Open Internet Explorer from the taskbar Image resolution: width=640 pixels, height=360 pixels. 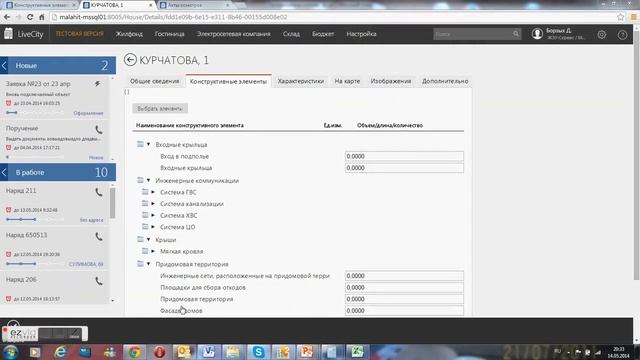coord(60,352)
